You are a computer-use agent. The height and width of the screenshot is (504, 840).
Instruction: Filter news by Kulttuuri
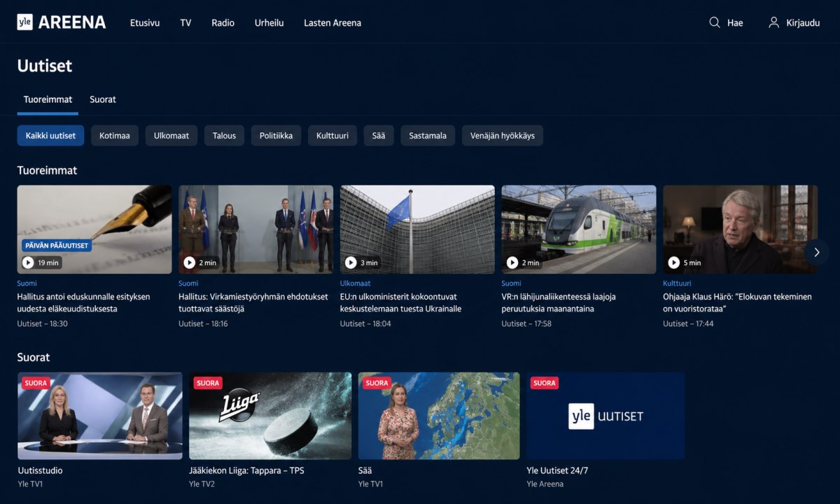pos(332,136)
